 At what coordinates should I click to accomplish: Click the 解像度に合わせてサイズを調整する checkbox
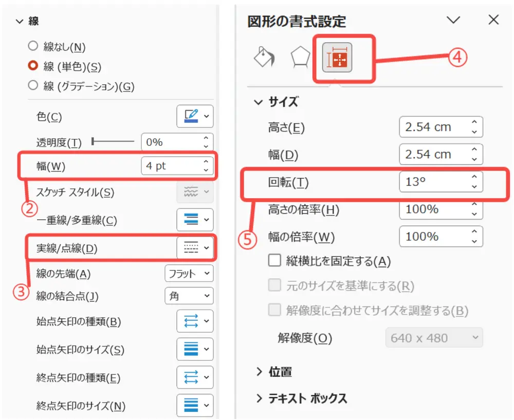274,310
